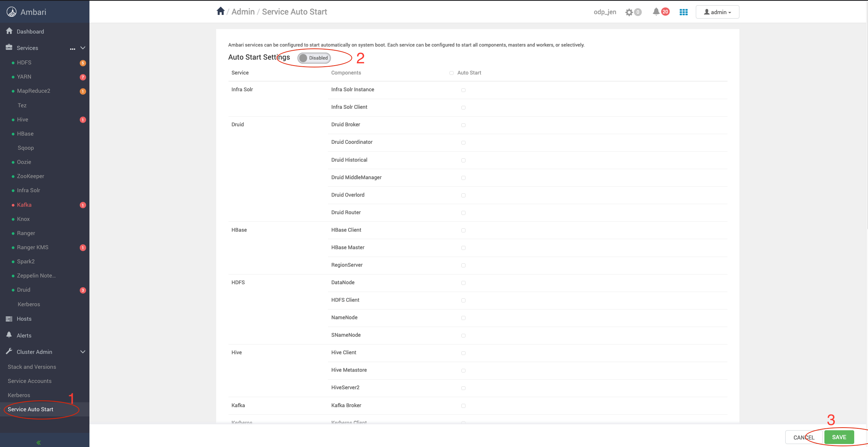Collapse the sidebar with double-chevron icon
868x447 pixels.
(x=39, y=443)
